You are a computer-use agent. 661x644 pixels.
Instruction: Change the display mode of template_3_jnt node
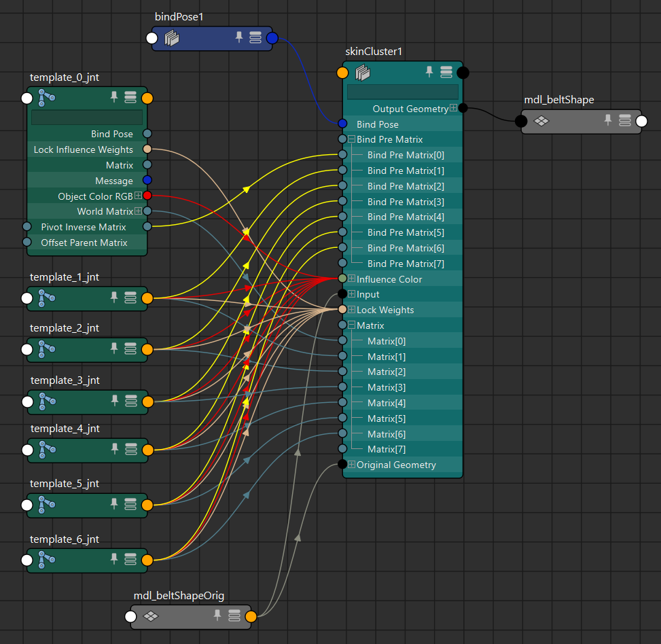pos(130,402)
